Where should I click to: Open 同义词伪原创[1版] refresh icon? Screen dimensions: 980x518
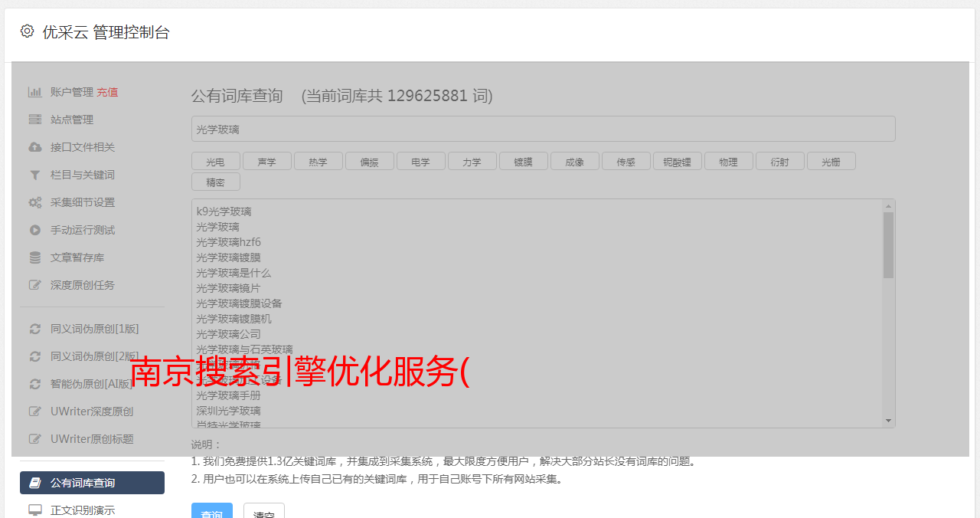click(x=35, y=329)
